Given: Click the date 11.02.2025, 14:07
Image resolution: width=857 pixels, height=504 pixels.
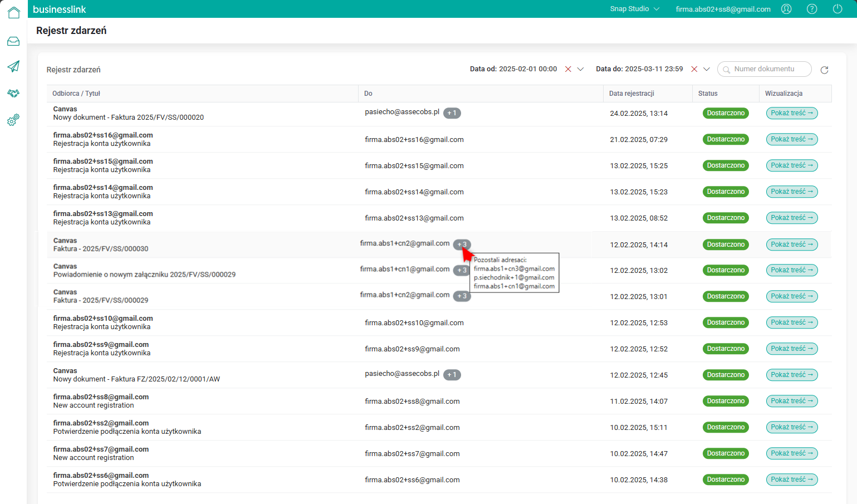Looking at the screenshot, I should click(x=639, y=402).
